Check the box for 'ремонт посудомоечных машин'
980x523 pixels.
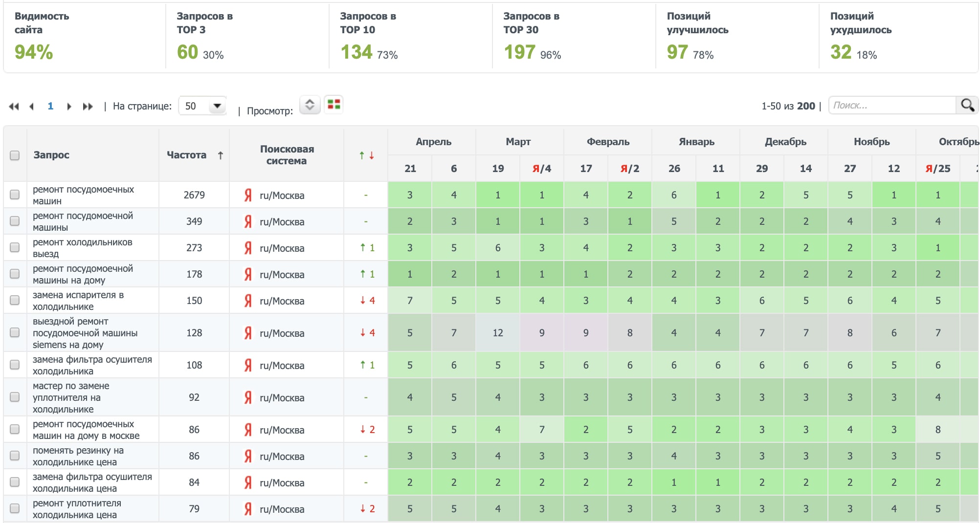coord(15,195)
